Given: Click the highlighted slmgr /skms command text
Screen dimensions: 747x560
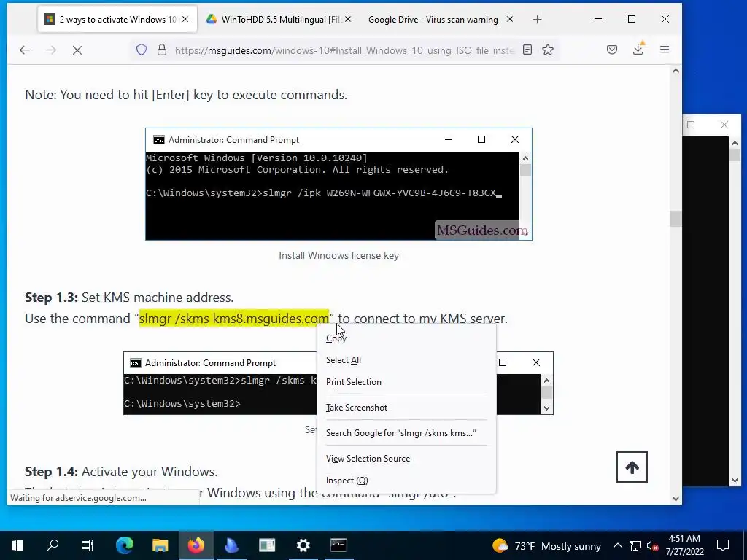Looking at the screenshot, I should click(x=234, y=318).
